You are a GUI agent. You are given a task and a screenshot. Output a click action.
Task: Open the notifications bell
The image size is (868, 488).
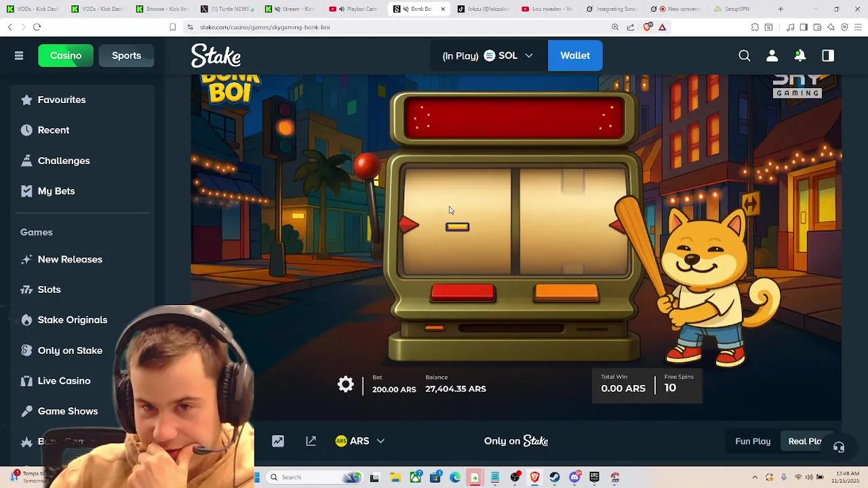pos(800,56)
